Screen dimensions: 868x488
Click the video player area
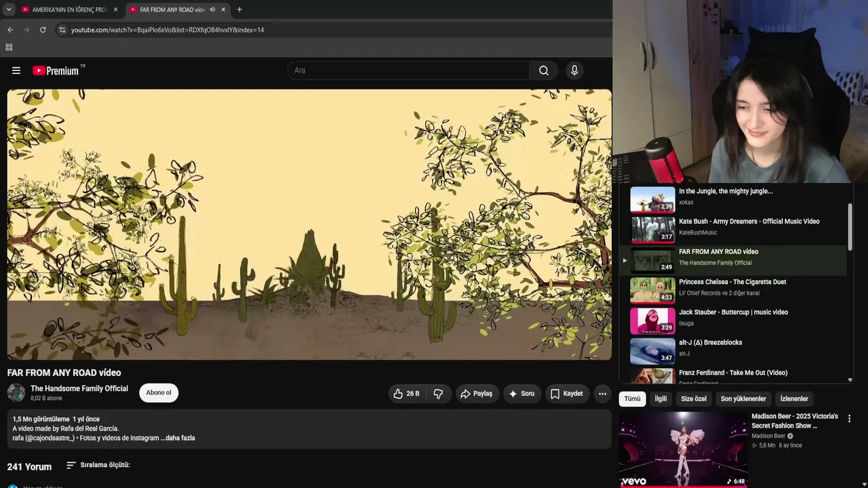point(309,224)
